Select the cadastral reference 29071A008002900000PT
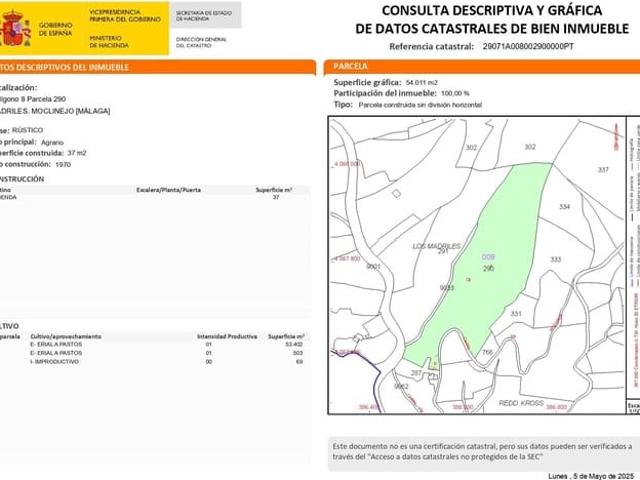The image size is (640, 480). (x=528, y=46)
